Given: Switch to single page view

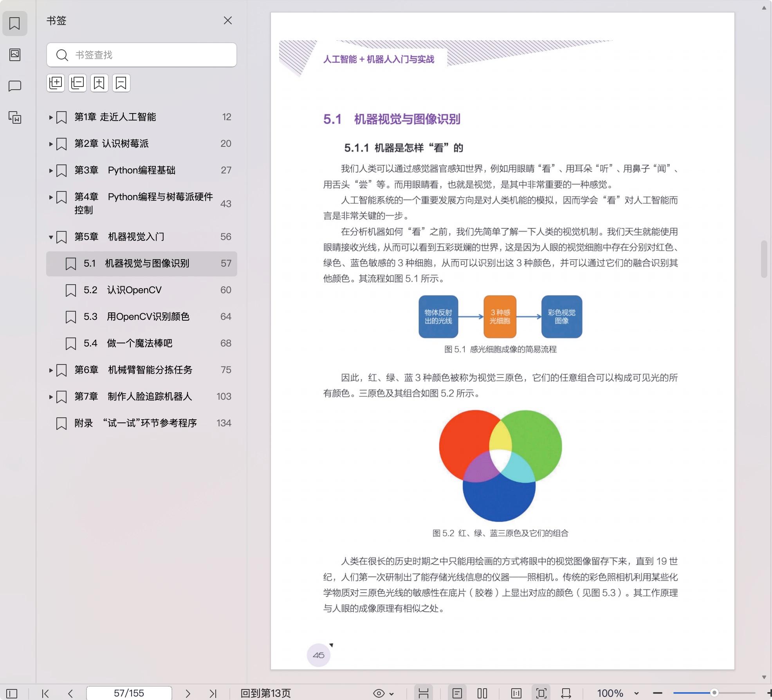Looking at the screenshot, I should coord(457,693).
